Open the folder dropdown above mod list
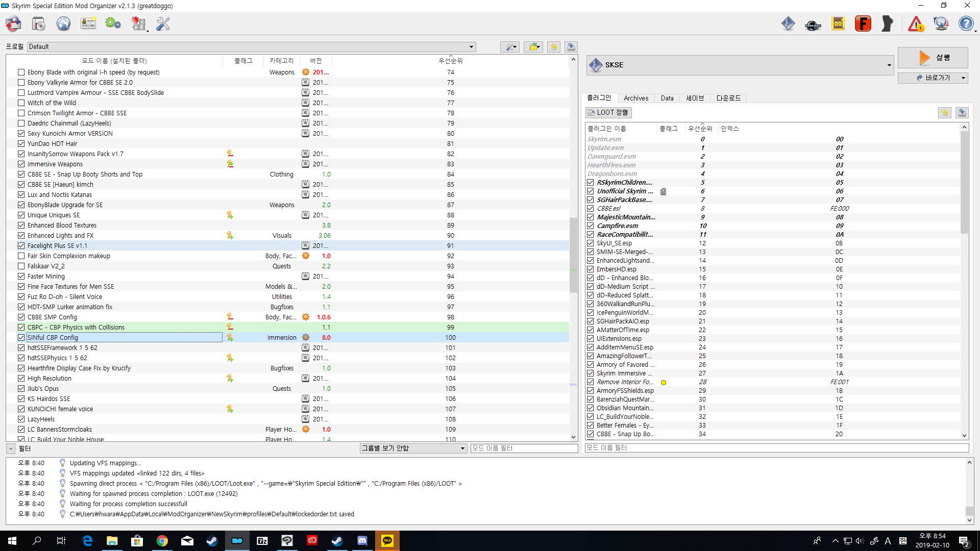Screen dimensions: 980x551 tap(533, 47)
